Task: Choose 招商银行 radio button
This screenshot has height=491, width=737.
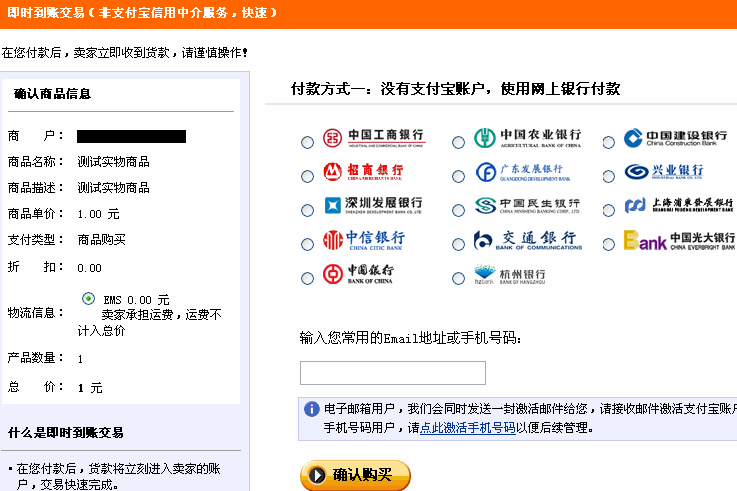Action: point(307,176)
